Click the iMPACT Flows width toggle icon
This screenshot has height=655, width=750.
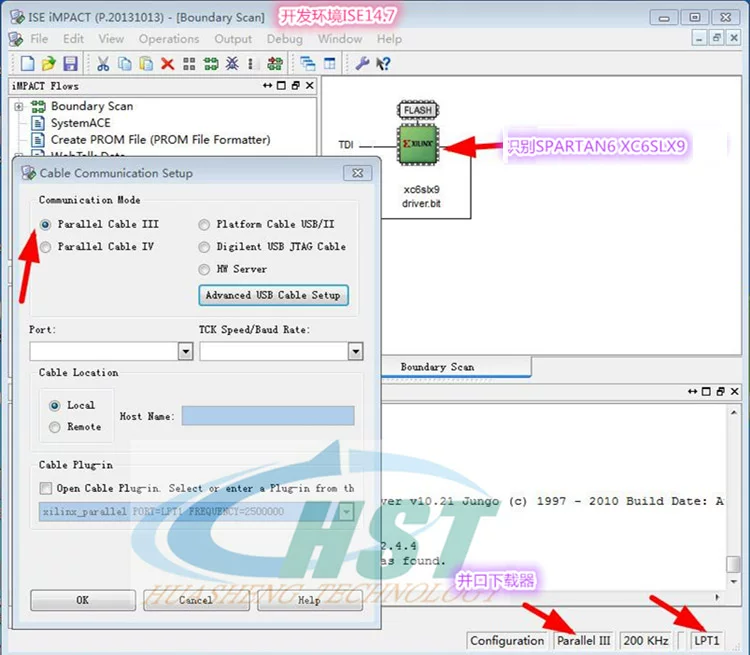tap(267, 85)
